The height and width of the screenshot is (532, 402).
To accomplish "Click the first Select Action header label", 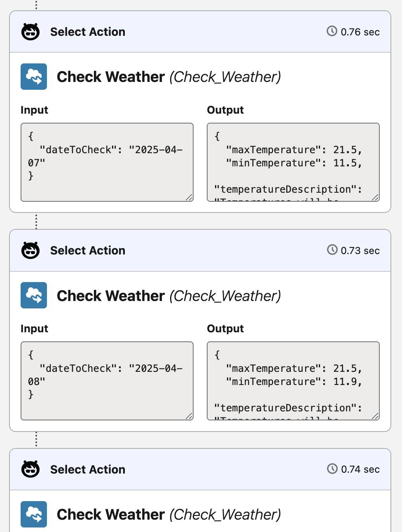I will pyautogui.click(x=88, y=31).
